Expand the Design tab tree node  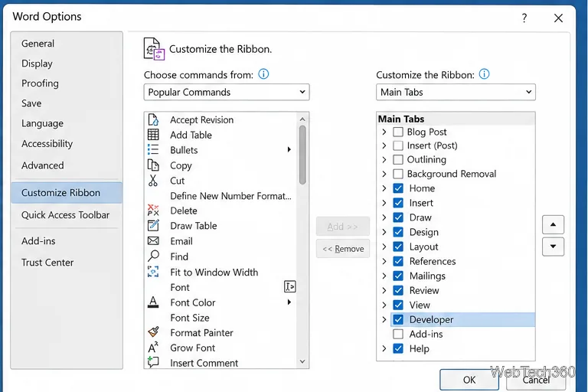click(x=384, y=232)
